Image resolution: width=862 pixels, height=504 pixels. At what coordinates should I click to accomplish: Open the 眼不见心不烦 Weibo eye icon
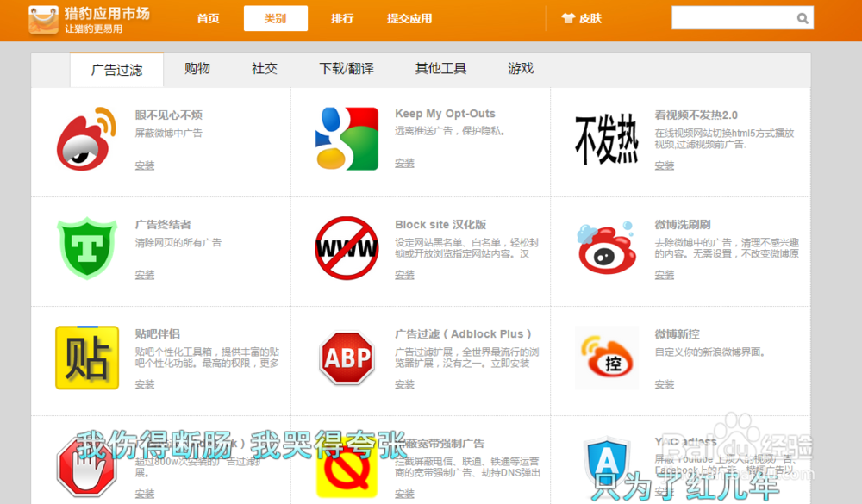click(x=87, y=139)
